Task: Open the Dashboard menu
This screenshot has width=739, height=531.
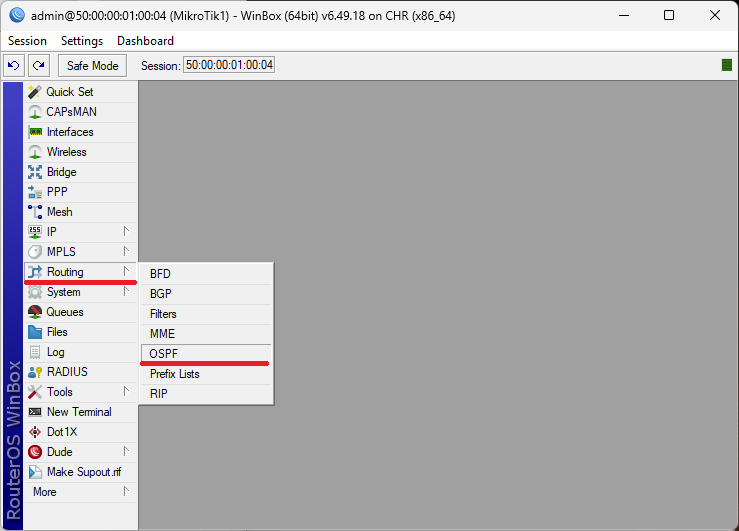Action: coord(145,41)
